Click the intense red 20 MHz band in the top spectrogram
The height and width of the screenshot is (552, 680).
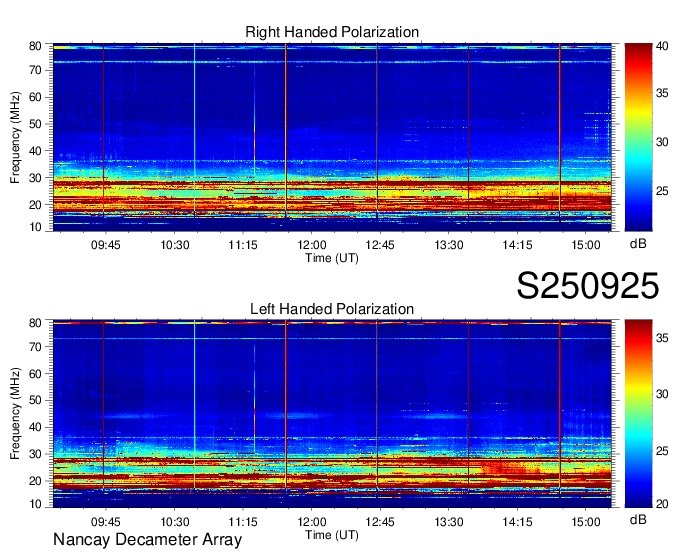pos(330,203)
